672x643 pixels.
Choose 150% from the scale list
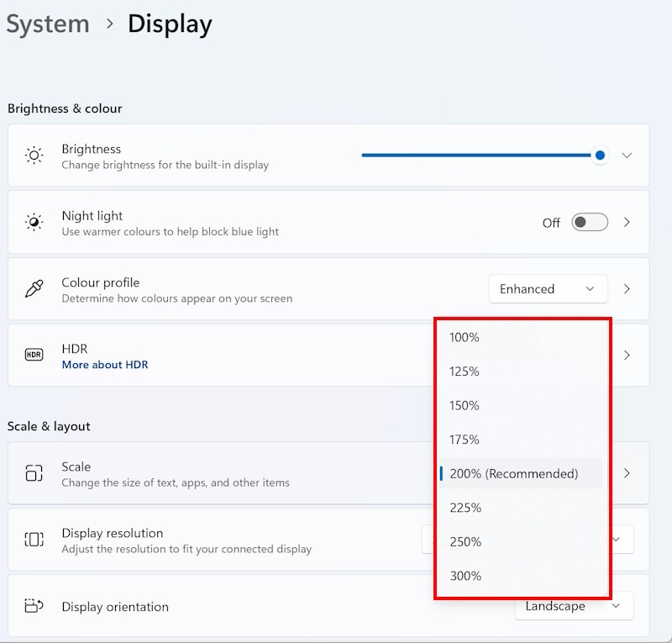click(465, 406)
